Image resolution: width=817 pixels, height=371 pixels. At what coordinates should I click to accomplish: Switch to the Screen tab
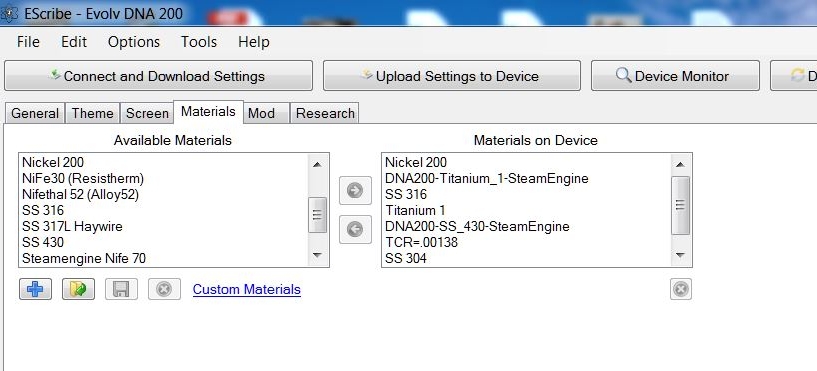click(147, 113)
